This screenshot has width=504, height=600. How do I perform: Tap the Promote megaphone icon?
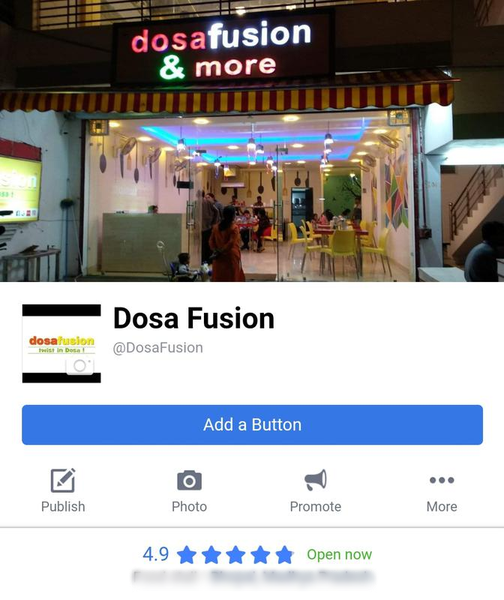(315, 480)
